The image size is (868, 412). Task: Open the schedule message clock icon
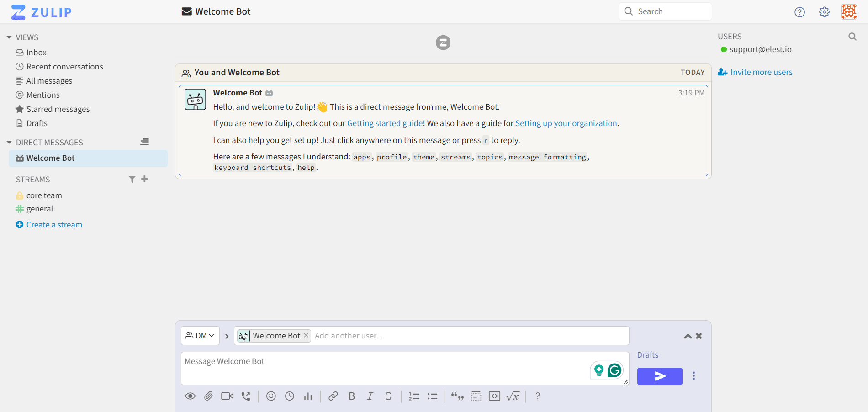290,396
